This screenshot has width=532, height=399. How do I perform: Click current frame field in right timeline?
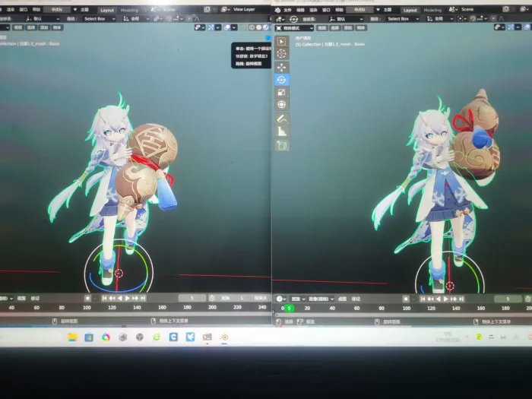point(508,299)
